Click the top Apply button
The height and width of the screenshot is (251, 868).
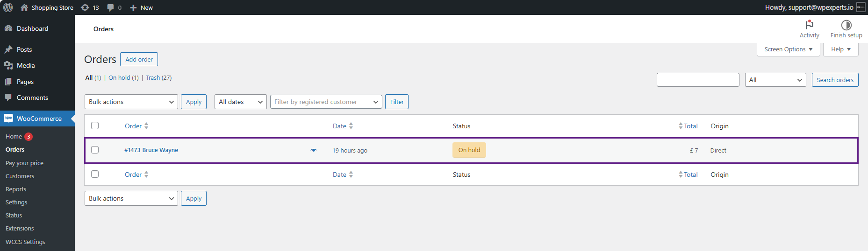(x=194, y=102)
